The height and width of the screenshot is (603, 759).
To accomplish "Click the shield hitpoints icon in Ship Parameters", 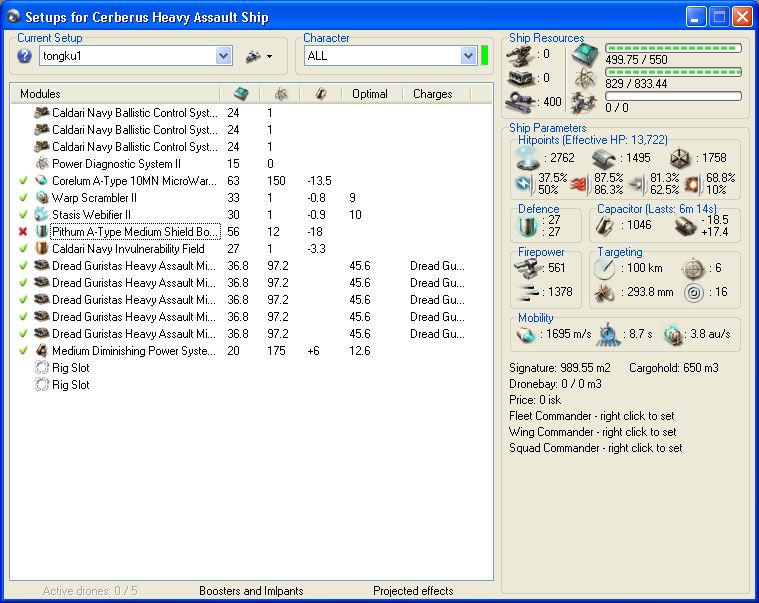I will [x=525, y=159].
